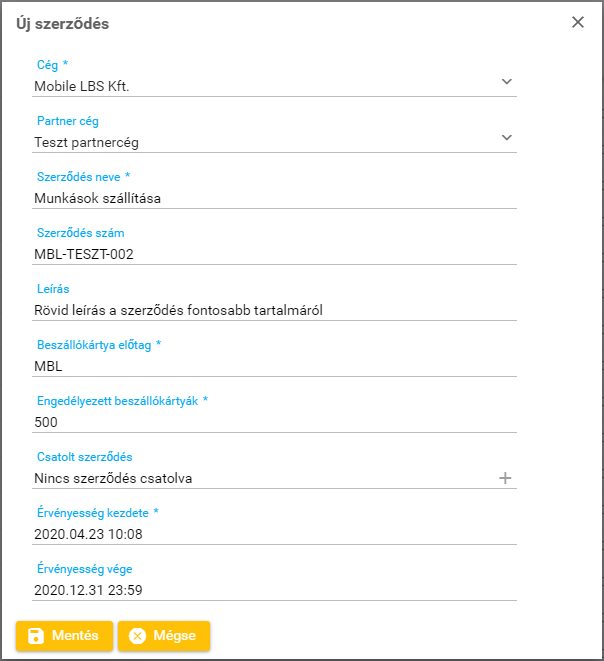The height and width of the screenshot is (661, 604).
Task: Open the Érvényesség vége date field
Action: 274,590
